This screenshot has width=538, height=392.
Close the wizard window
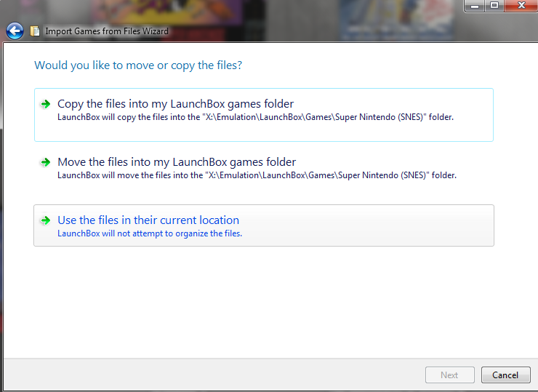(521, 6)
